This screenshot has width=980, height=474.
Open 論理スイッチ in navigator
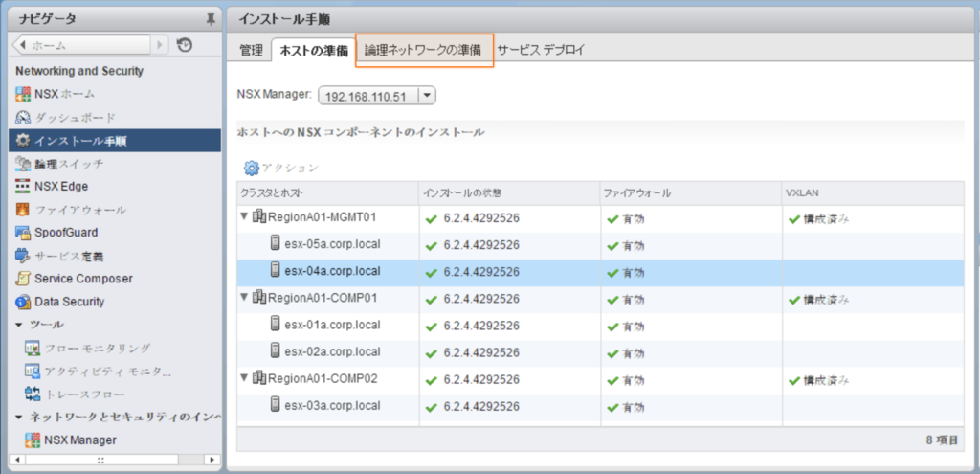click(x=69, y=164)
